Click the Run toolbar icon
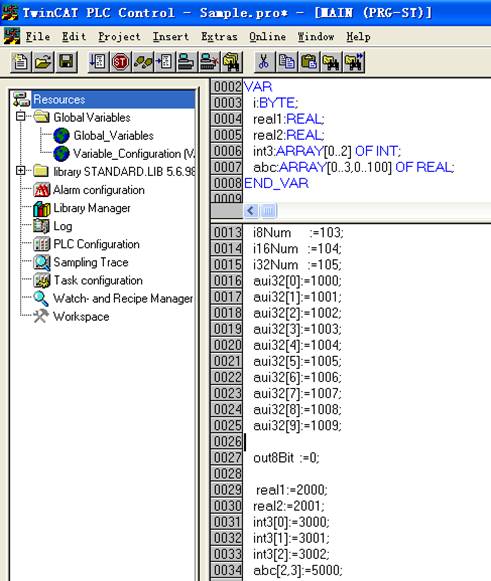The width and height of the screenshot is (491, 581). 98,62
